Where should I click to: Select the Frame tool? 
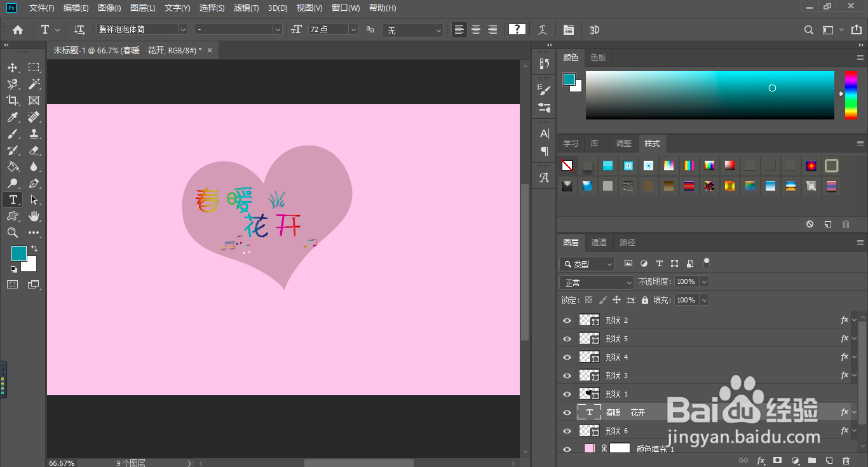pos(34,100)
